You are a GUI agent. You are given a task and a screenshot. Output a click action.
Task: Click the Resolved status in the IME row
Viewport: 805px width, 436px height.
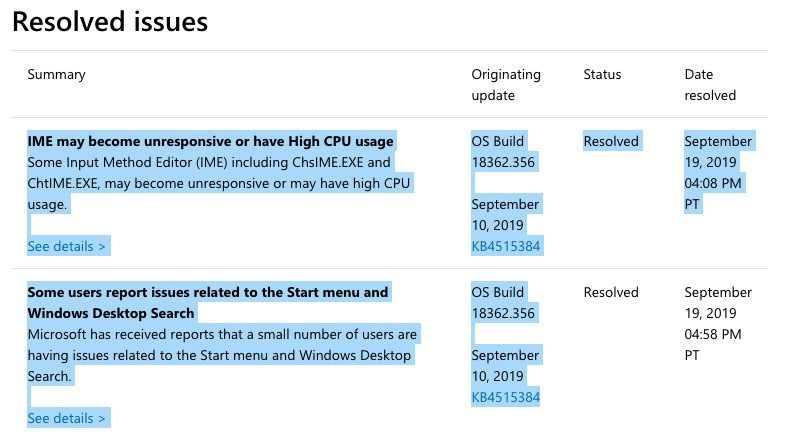[610, 141]
